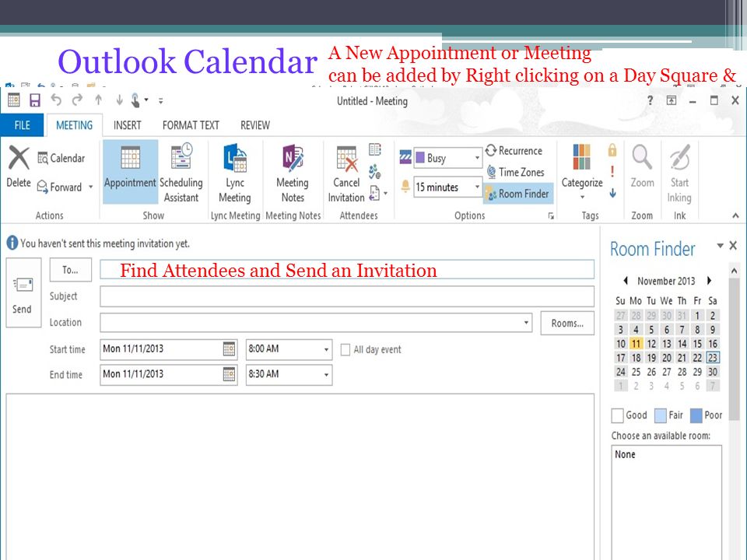Set Low Importance down arrow icon

[x=612, y=193]
